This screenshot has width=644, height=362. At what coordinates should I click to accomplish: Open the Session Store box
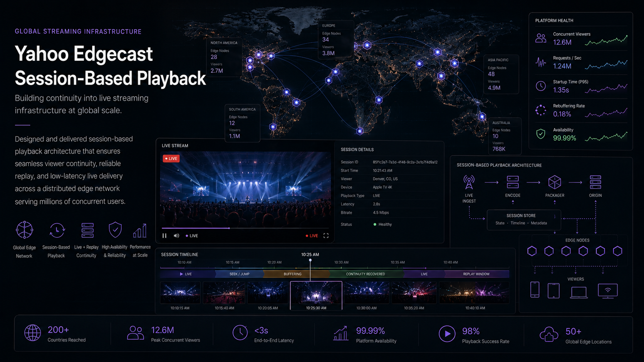tap(524, 220)
